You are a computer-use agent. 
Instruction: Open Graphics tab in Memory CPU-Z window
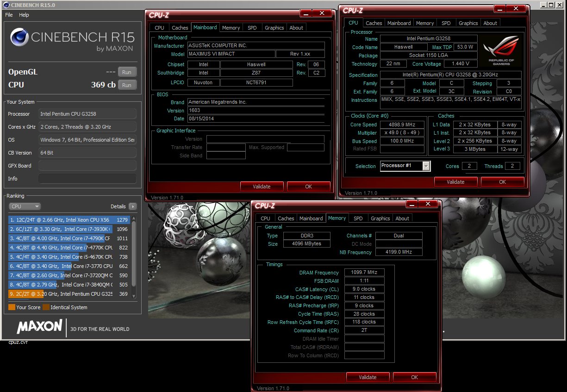pos(380,218)
